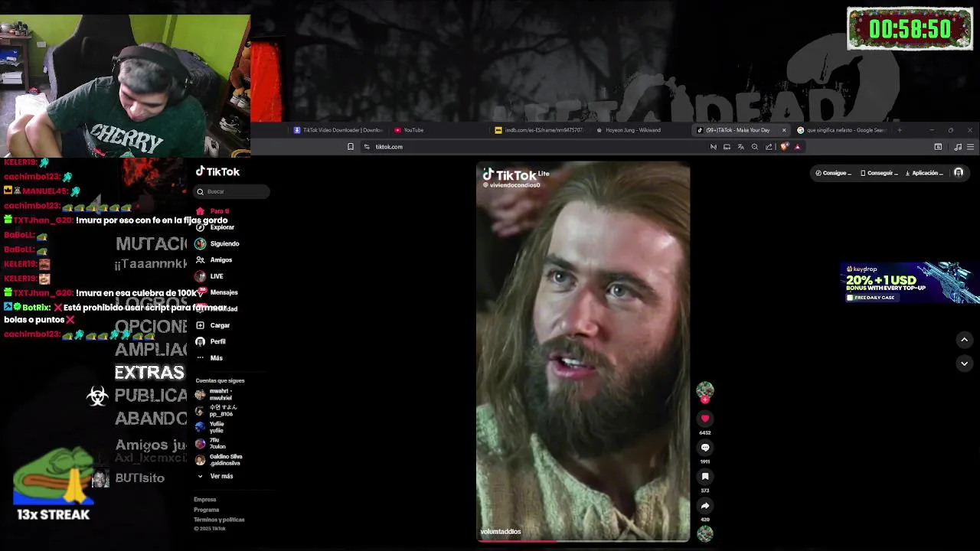Image resolution: width=980 pixels, height=551 pixels.
Task: Open followed account mwahri
Action: (214, 394)
